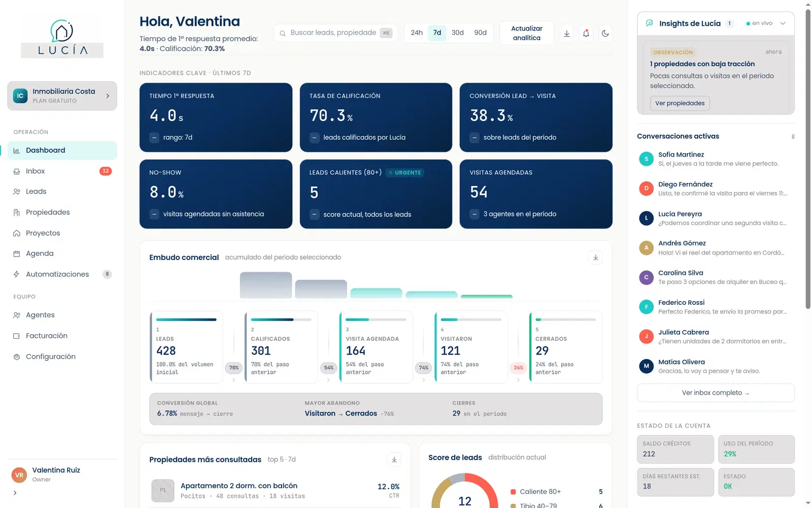Click Julieta Cabrera avatar

pyautogui.click(x=646, y=336)
